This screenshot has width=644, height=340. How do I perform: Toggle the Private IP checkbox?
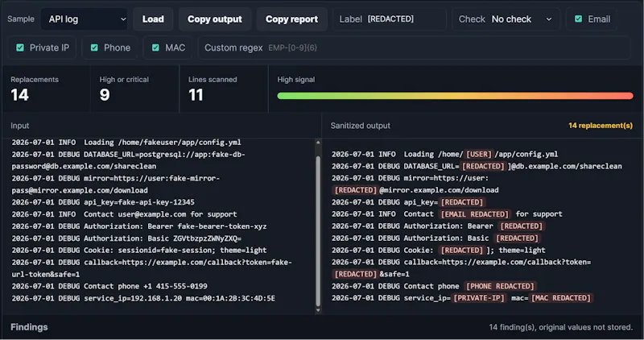[19, 48]
